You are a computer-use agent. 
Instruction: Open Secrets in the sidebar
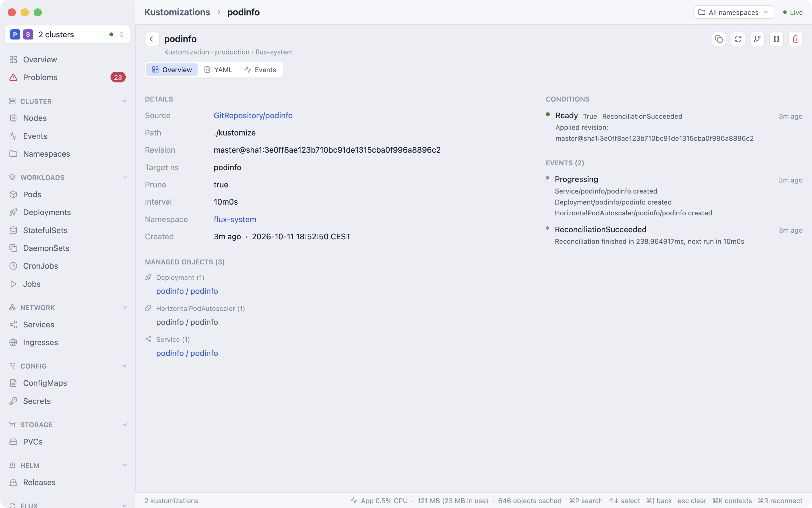[x=67, y=401]
